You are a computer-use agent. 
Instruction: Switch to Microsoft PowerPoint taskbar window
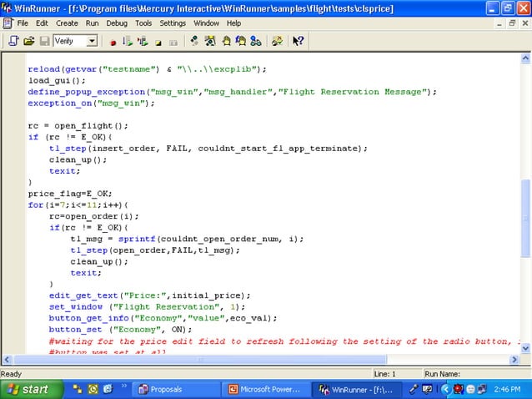pyautogui.click(x=266, y=390)
